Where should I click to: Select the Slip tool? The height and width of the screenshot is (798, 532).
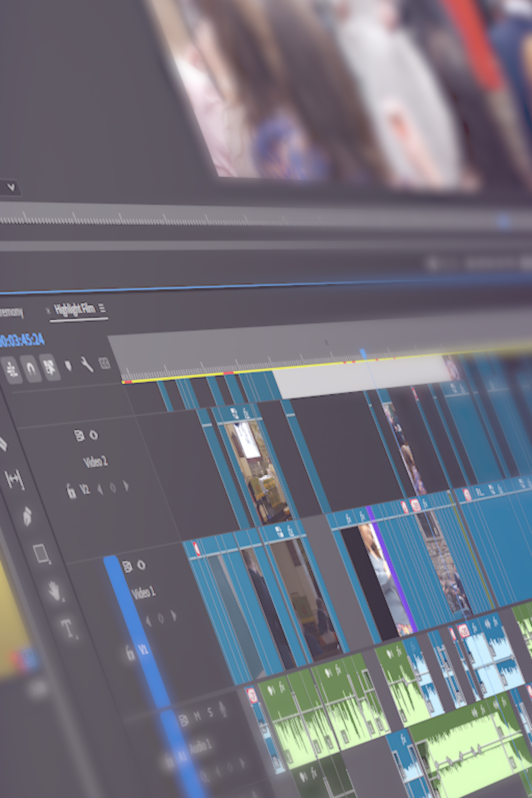15,479
